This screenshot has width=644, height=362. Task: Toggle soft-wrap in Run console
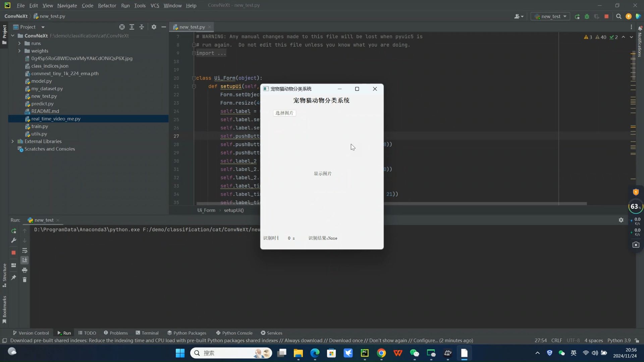tap(24, 251)
